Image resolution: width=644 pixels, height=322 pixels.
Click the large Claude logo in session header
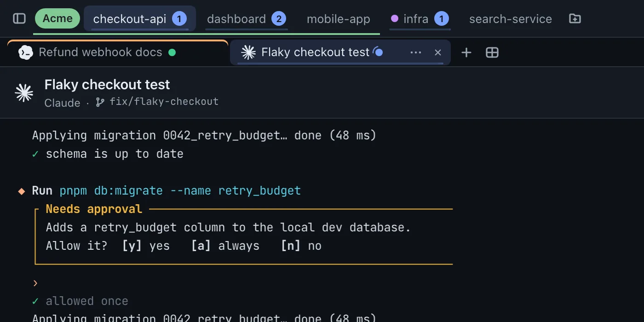pos(24,93)
